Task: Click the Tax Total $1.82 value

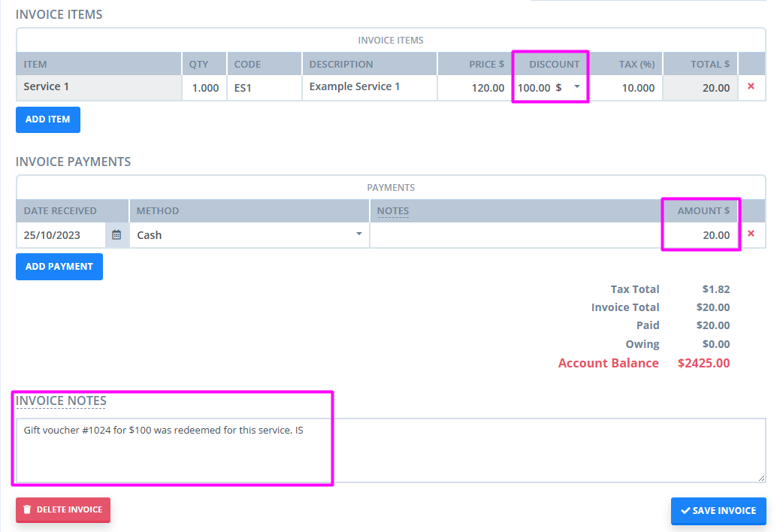Action: (x=716, y=289)
